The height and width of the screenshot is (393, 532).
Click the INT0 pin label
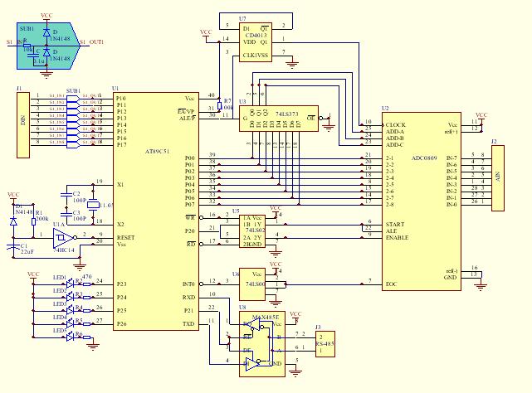click(188, 284)
